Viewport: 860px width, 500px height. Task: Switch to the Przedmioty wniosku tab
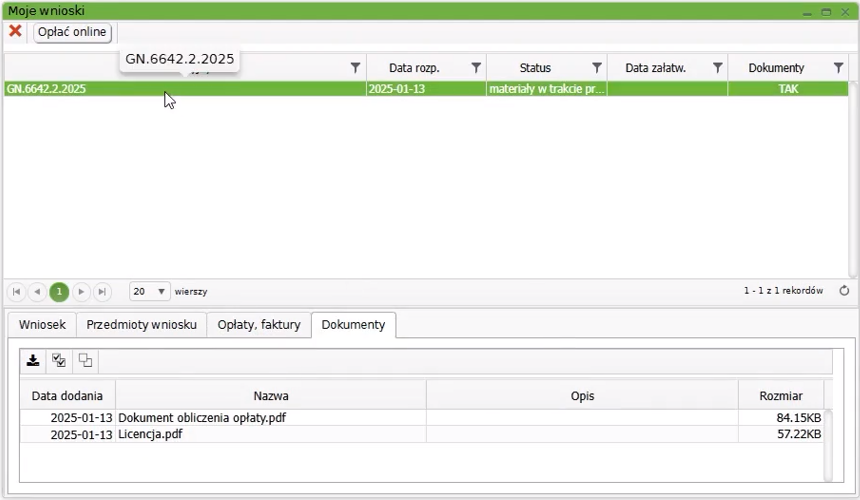point(141,325)
